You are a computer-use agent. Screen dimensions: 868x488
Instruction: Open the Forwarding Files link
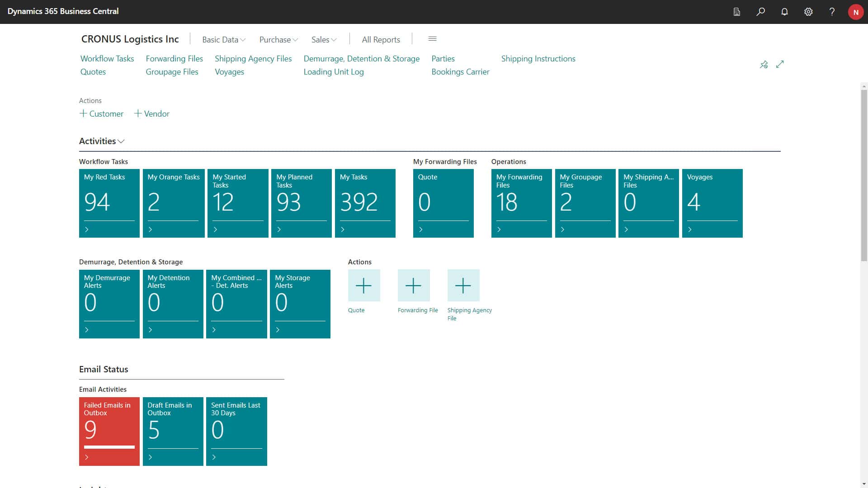174,59
